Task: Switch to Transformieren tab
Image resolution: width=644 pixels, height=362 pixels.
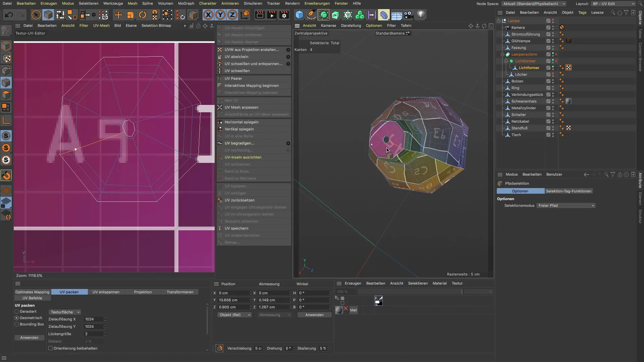Action: [180, 292]
